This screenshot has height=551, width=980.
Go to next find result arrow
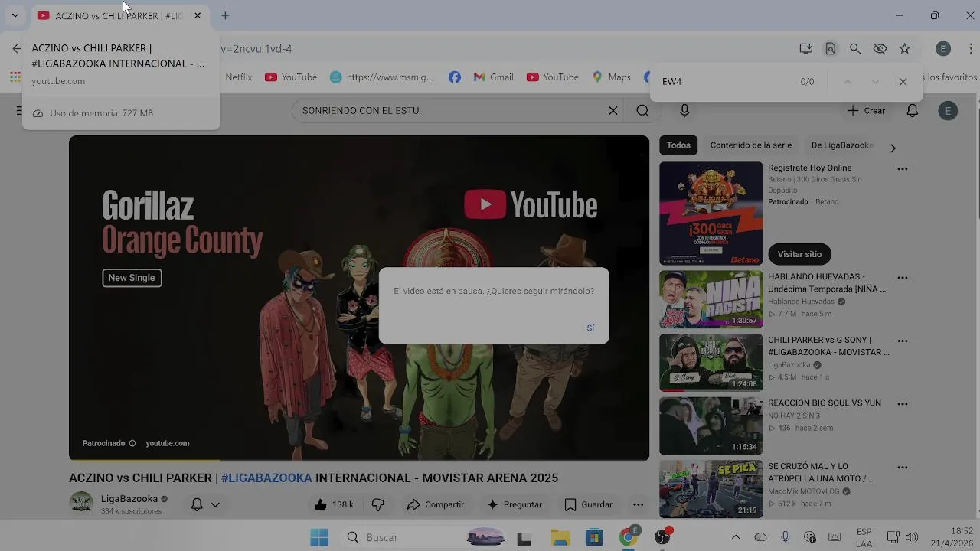point(875,81)
